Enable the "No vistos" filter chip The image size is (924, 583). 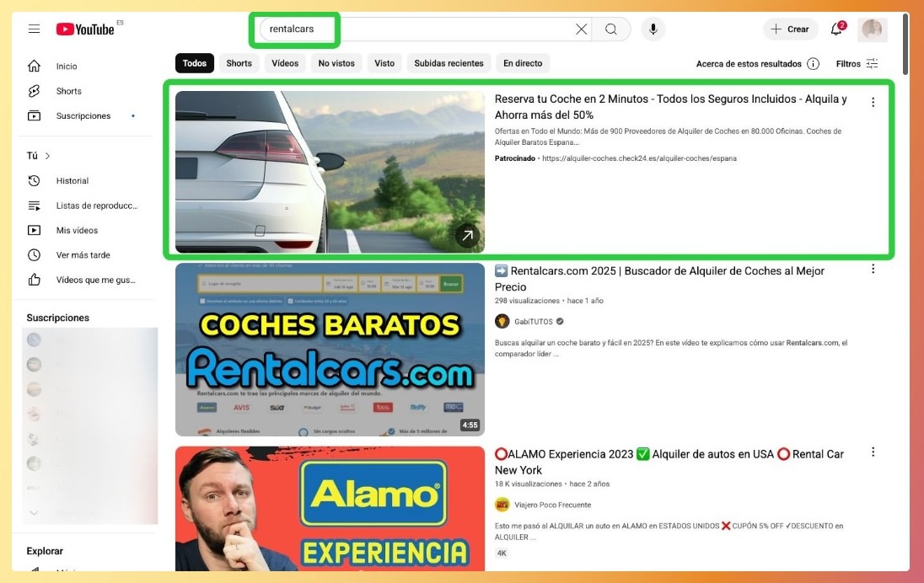pos(336,63)
